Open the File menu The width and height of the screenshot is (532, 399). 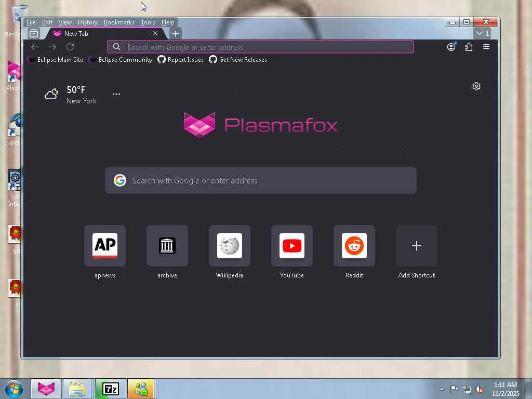pos(31,22)
